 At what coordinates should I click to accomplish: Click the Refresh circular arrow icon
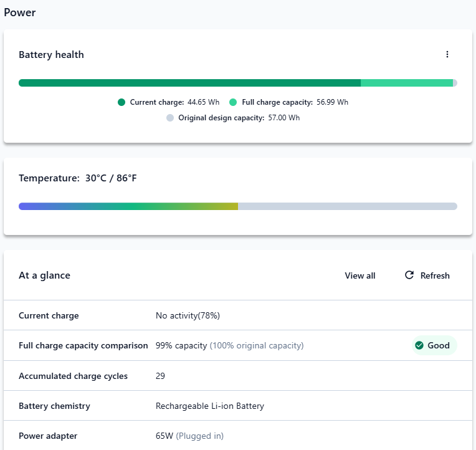pyautogui.click(x=409, y=275)
